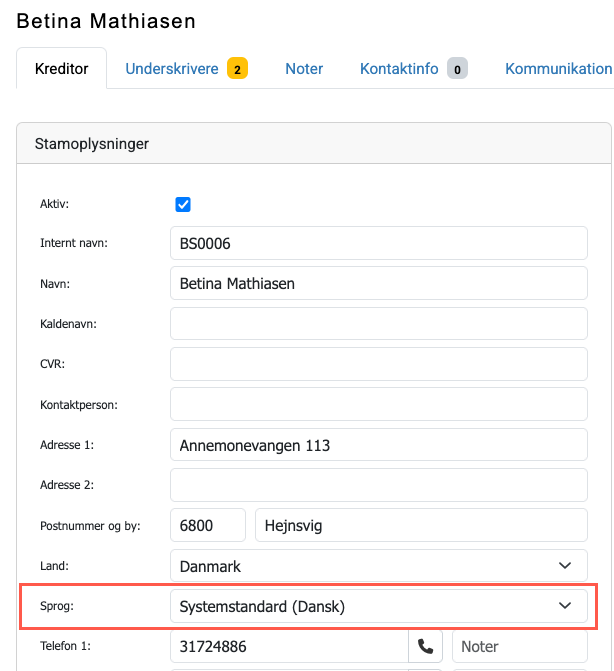This screenshot has width=614, height=671.
Task: Click the Navn field Betina Mathiasen
Action: click(379, 283)
